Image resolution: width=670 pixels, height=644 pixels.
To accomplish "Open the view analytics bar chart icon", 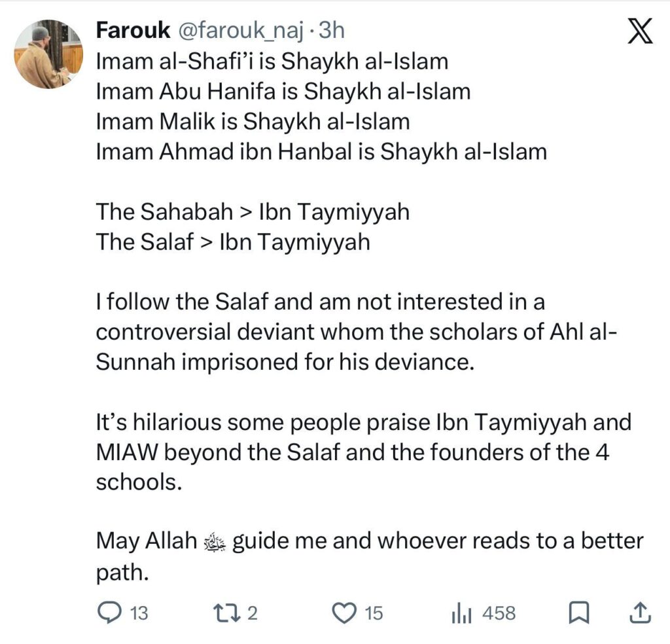I will point(462,613).
